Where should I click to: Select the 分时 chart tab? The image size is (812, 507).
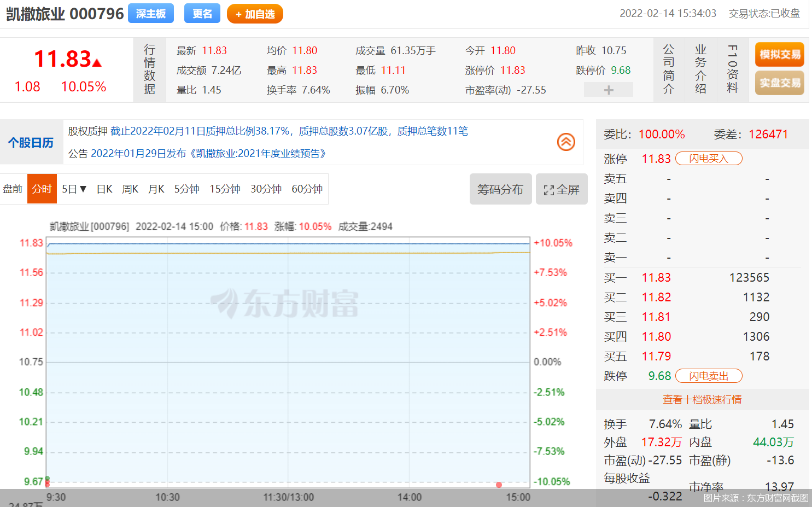(x=42, y=189)
